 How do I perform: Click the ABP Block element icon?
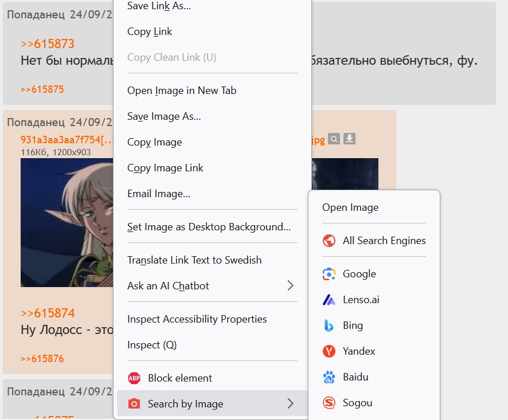click(134, 378)
